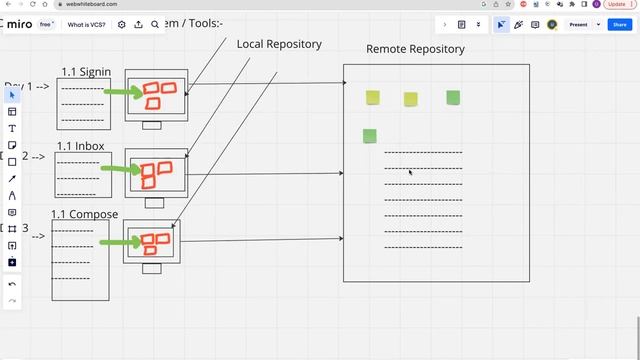Select the Comment tool in left toolbar
This screenshot has width=640, height=360.
click(12, 212)
